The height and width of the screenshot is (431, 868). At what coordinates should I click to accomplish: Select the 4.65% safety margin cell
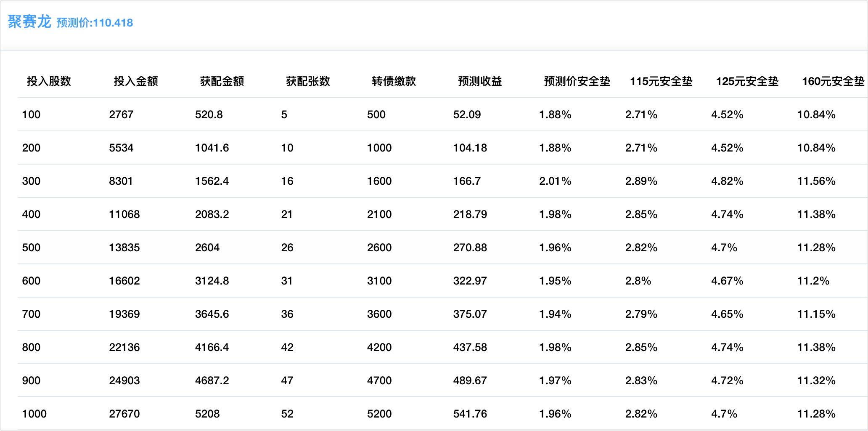click(x=727, y=314)
